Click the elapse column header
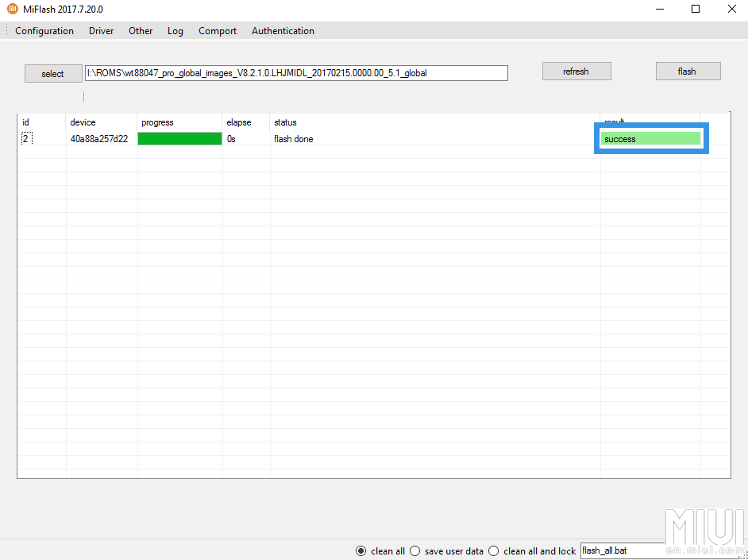Viewport: 748px width, 560px height. pos(246,122)
